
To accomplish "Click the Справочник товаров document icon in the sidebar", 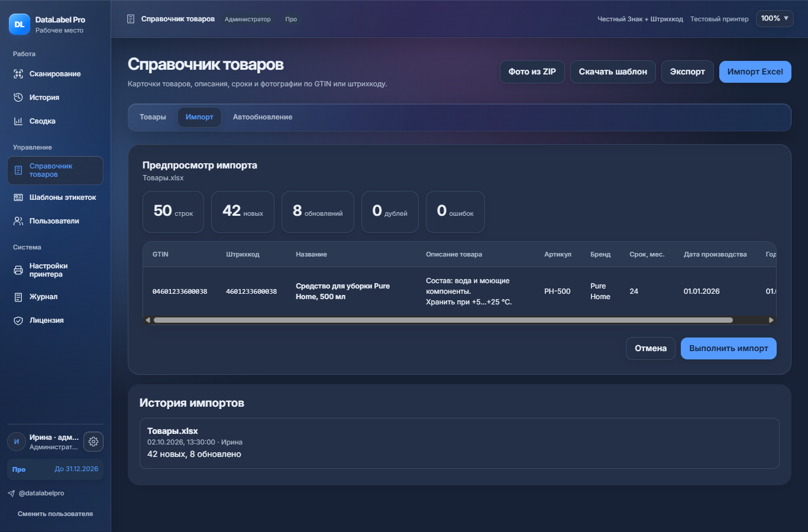I will [x=18, y=170].
